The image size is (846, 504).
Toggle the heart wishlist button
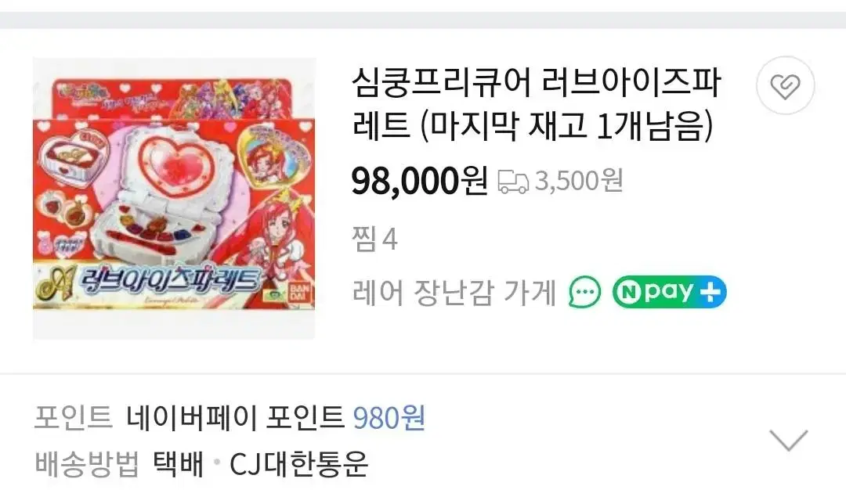(785, 85)
